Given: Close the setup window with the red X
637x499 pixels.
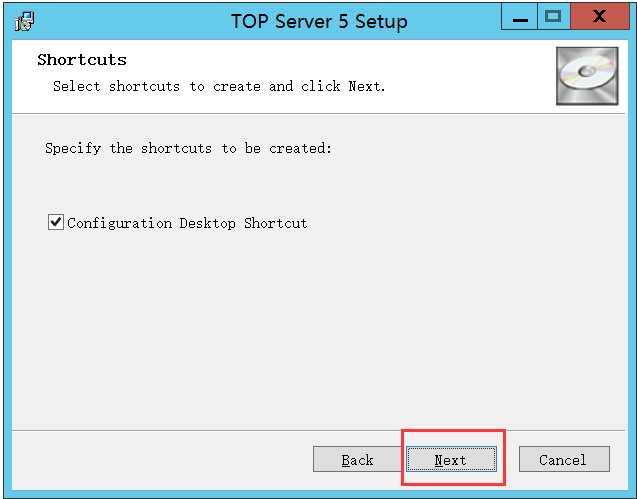Looking at the screenshot, I should click(599, 17).
